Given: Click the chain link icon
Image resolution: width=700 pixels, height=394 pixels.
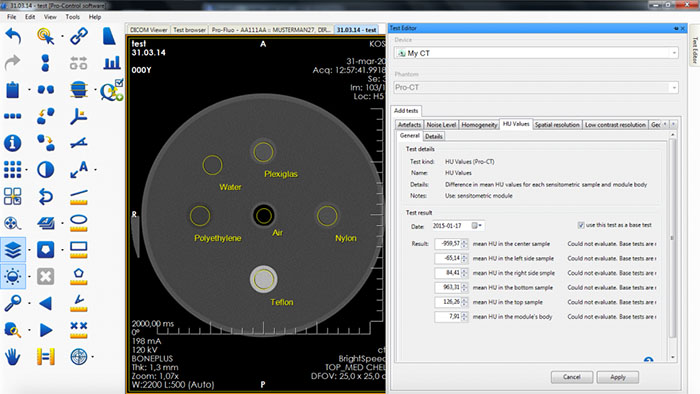Looking at the screenshot, I should point(79,36).
